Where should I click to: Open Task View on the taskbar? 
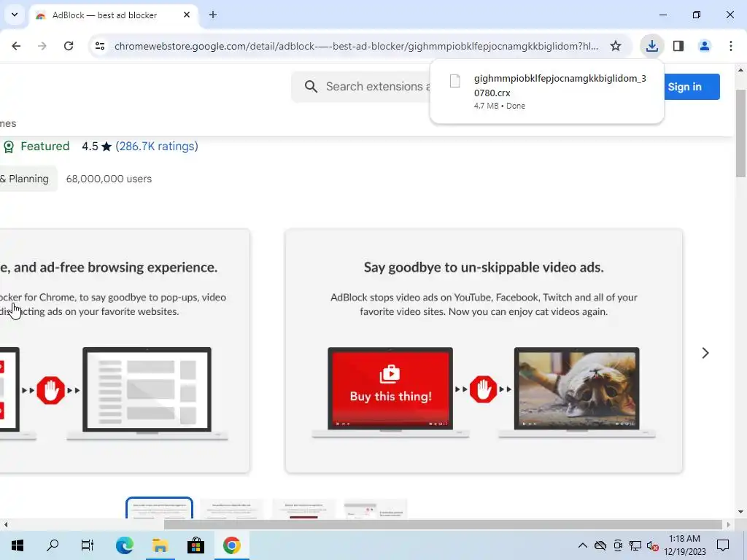coord(88,545)
